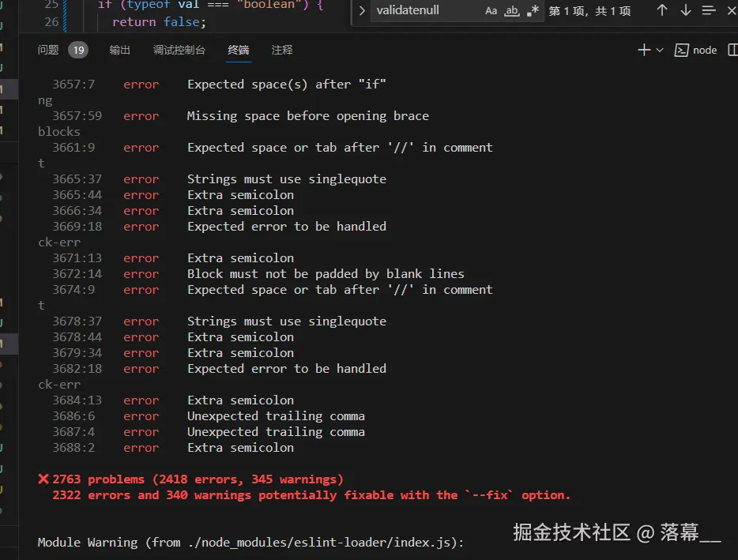Click 'Missing space before opening brace' message
This screenshot has height=560, width=738.
(x=308, y=116)
